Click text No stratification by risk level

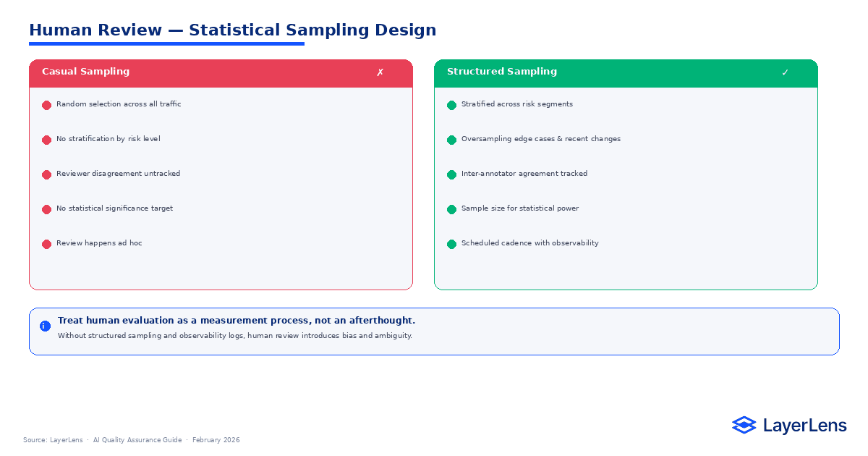click(x=109, y=139)
